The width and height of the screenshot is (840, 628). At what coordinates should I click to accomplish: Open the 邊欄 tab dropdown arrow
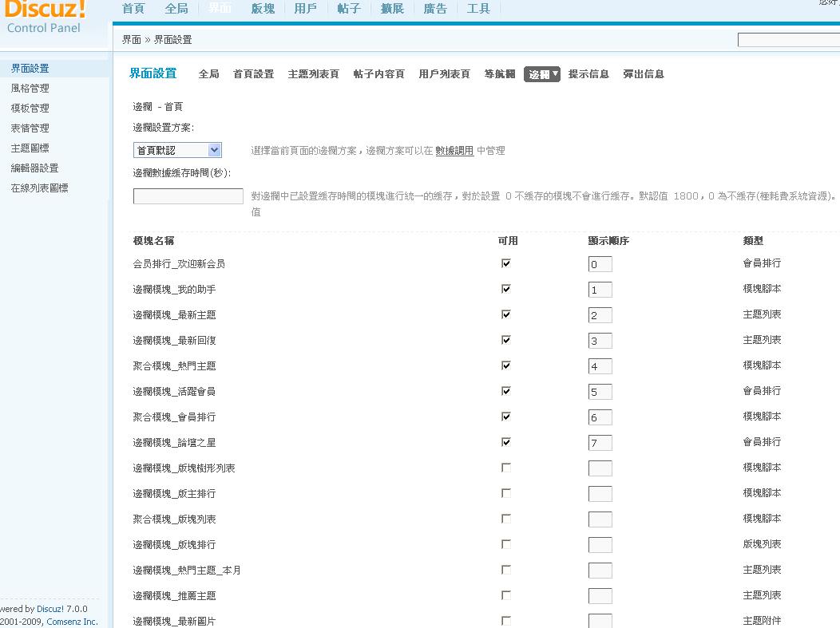tap(555, 73)
